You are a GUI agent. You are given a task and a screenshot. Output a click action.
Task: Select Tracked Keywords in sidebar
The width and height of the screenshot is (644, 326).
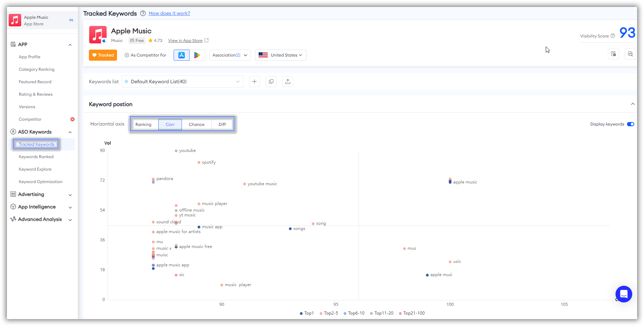(x=36, y=144)
